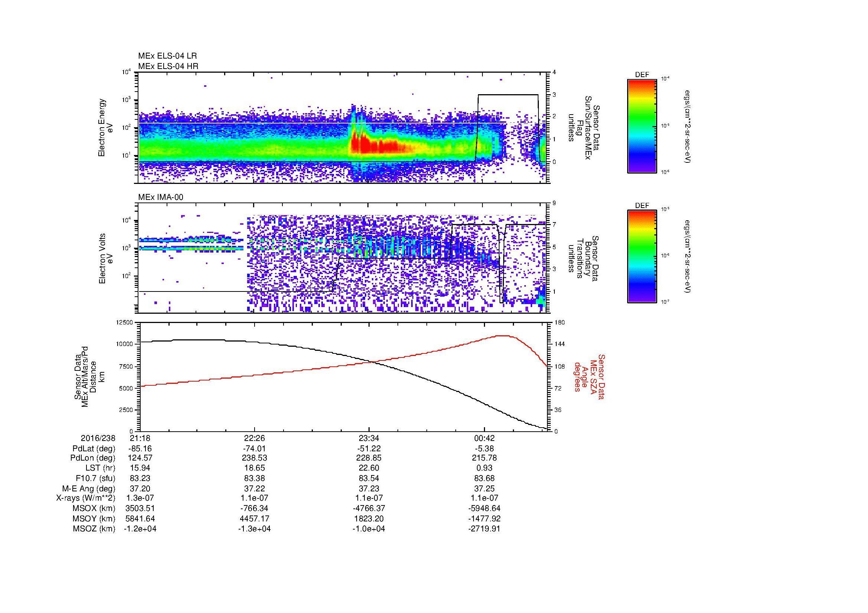Click the MSOX value '3503.51'
The height and width of the screenshot is (613, 868).
tap(140, 508)
